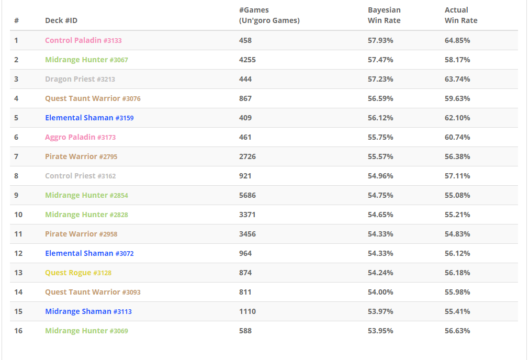Select actual win rate 56.38%

457,157
